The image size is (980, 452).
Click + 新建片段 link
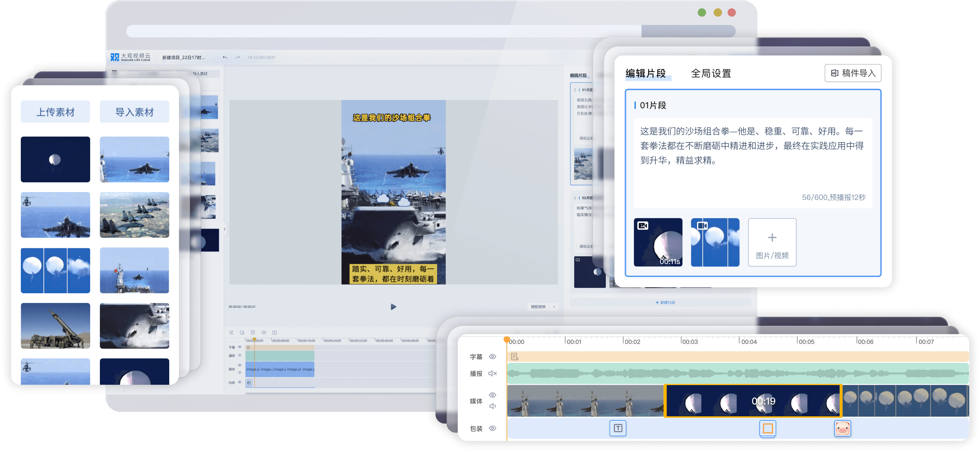(x=665, y=302)
